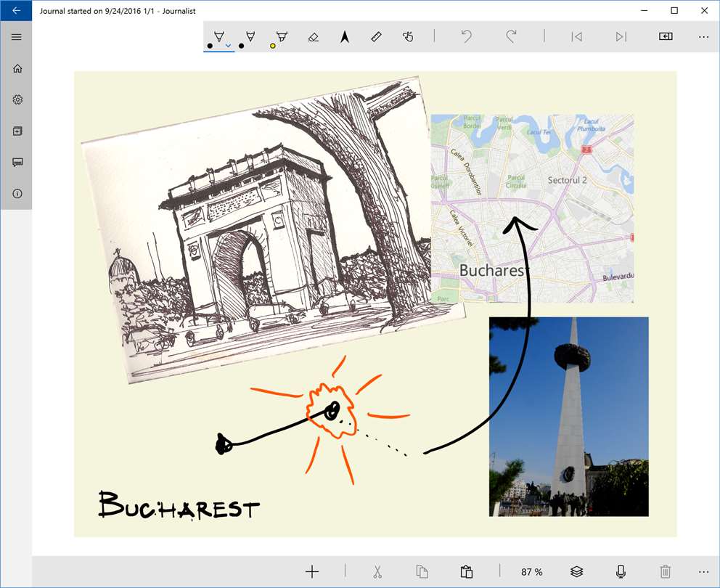Click the hamburger menu button
720x588 pixels.
[x=17, y=37]
